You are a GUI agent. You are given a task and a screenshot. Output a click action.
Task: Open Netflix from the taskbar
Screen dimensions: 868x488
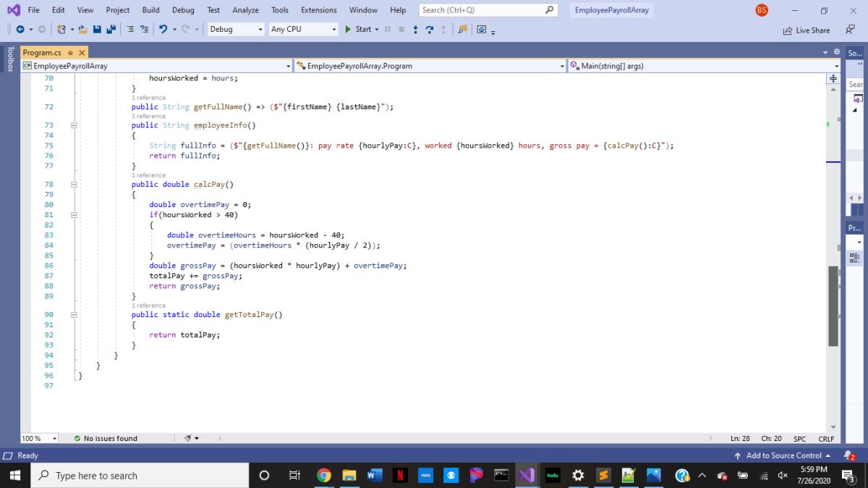(x=400, y=476)
